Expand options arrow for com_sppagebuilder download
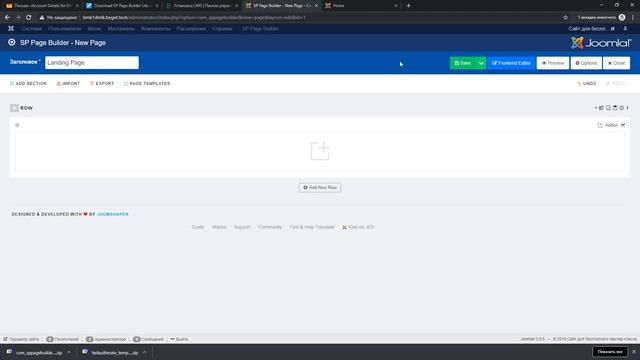This screenshot has width=640, height=360. click(x=69, y=352)
